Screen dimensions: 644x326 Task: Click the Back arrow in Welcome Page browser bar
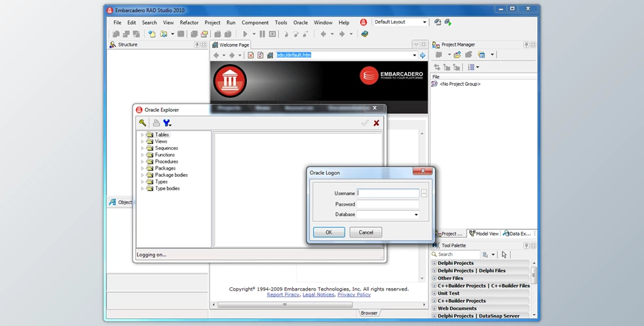point(216,55)
